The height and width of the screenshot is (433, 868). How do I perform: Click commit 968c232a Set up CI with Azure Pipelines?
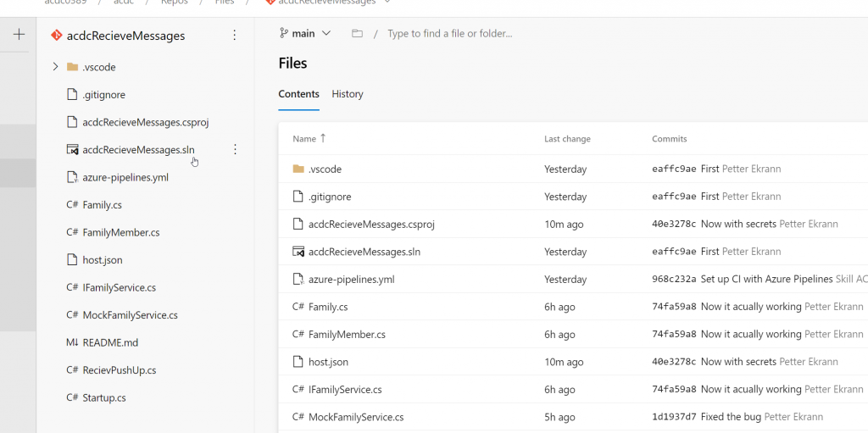pos(743,280)
